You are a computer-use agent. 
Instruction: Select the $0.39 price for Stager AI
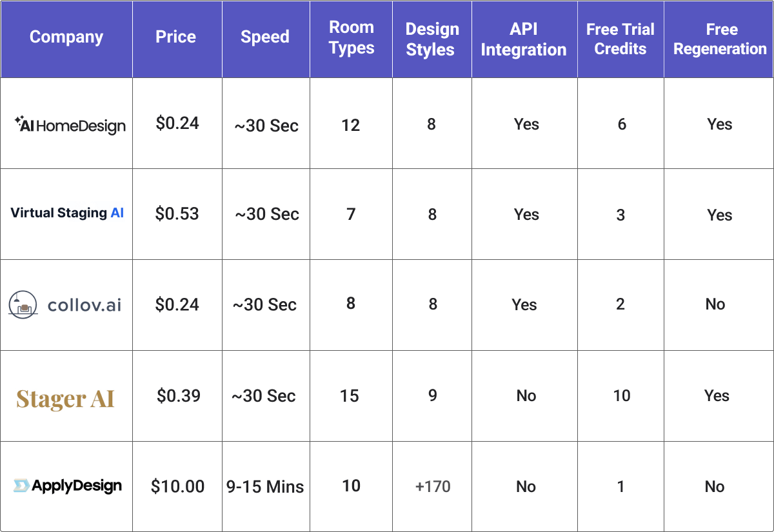click(178, 396)
